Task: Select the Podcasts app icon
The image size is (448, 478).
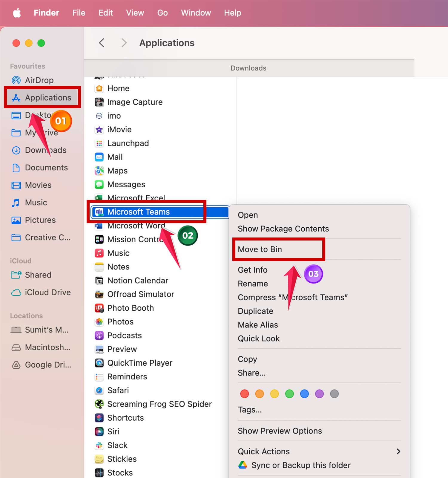Action: (x=99, y=335)
